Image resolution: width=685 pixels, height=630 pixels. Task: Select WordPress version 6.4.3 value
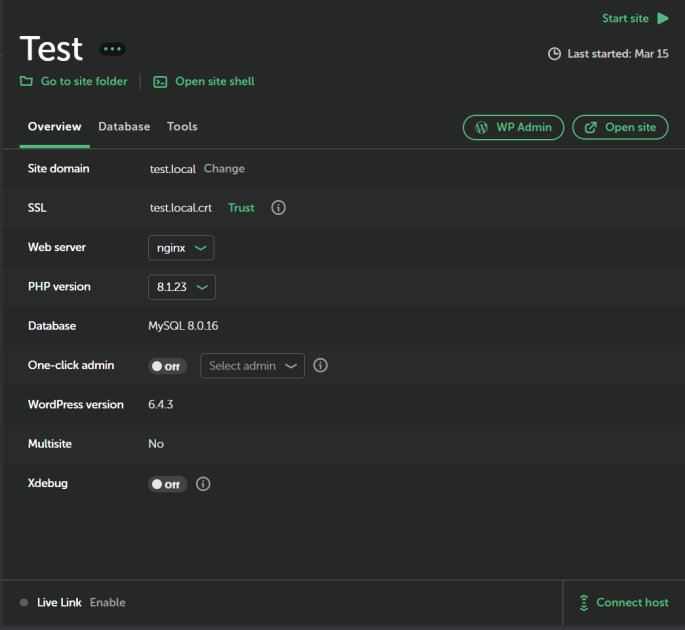[160, 405]
